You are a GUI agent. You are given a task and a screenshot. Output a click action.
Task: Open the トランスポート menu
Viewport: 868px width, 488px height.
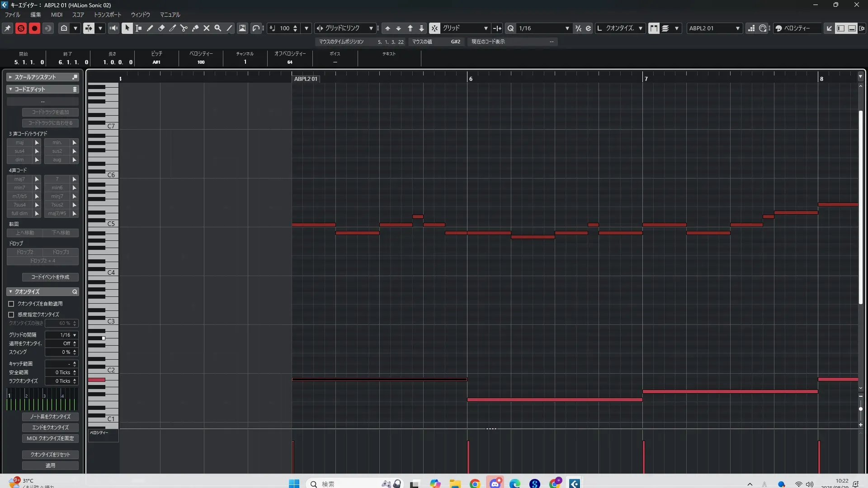coord(108,14)
